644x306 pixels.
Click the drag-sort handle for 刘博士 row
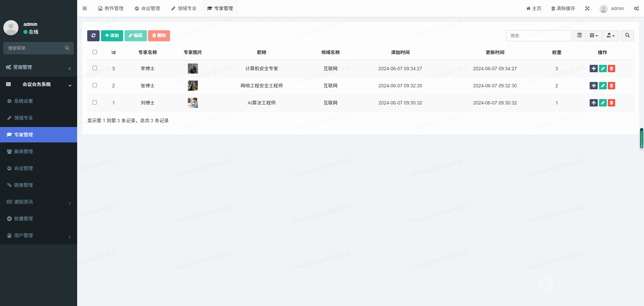click(594, 103)
